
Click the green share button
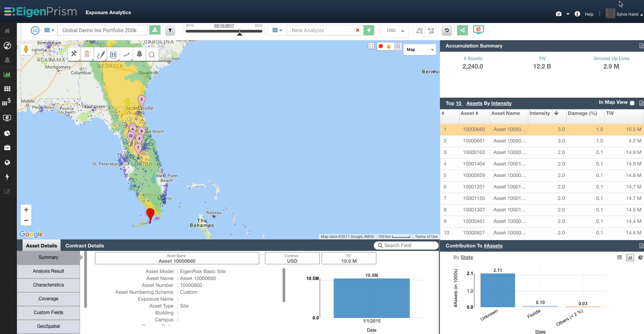coord(463,30)
